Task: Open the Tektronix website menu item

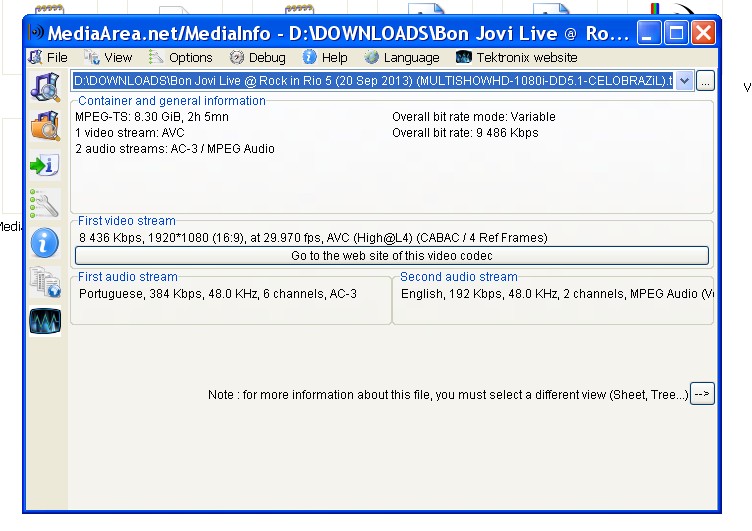Action: [517, 58]
